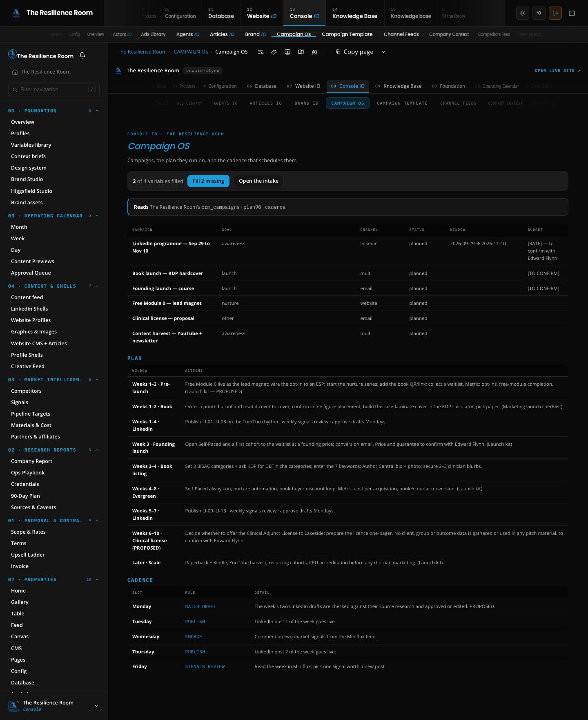Viewport: 588px width, 720px height.
Task: Collapse the Research Reports sidebar section
Action: 97,450
